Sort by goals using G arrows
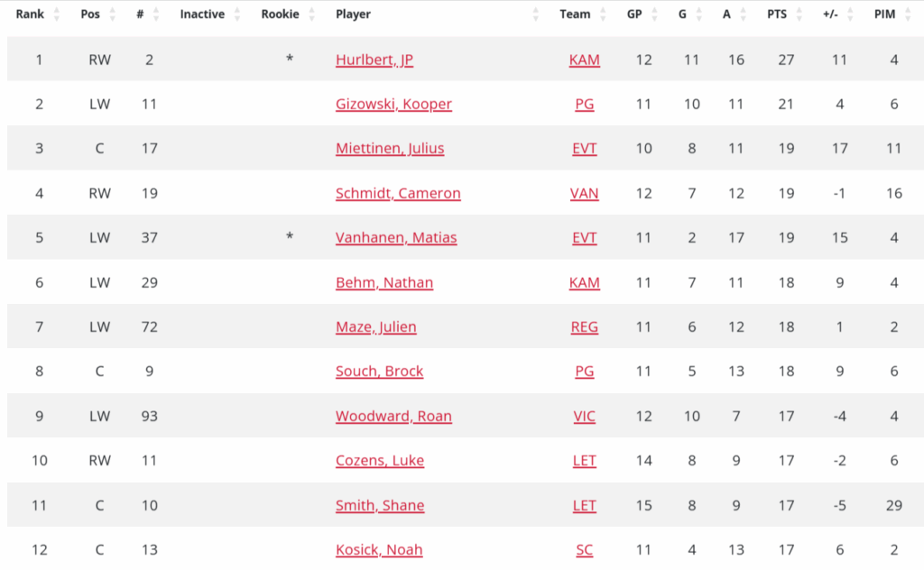The image size is (924, 570). (x=698, y=14)
